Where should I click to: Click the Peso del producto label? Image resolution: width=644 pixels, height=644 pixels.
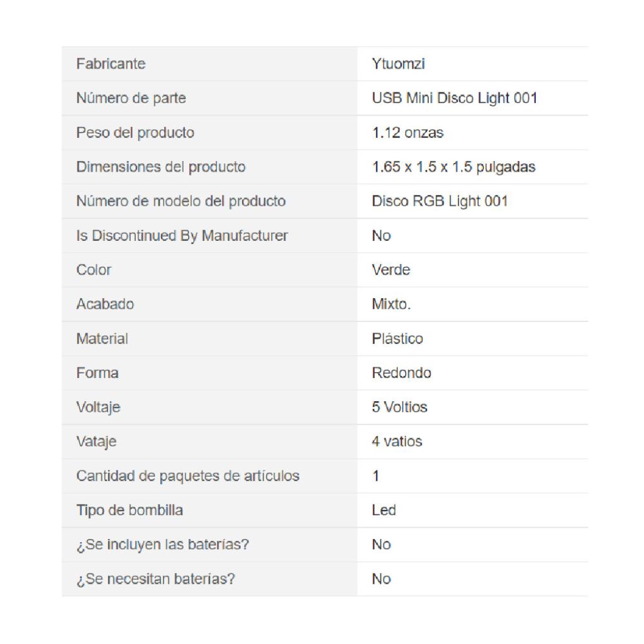coord(135,133)
